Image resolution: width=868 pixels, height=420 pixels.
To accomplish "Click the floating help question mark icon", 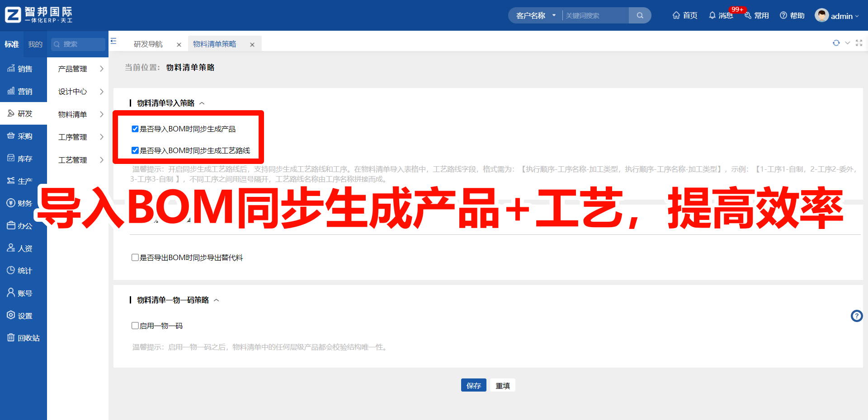I will [857, 316].
